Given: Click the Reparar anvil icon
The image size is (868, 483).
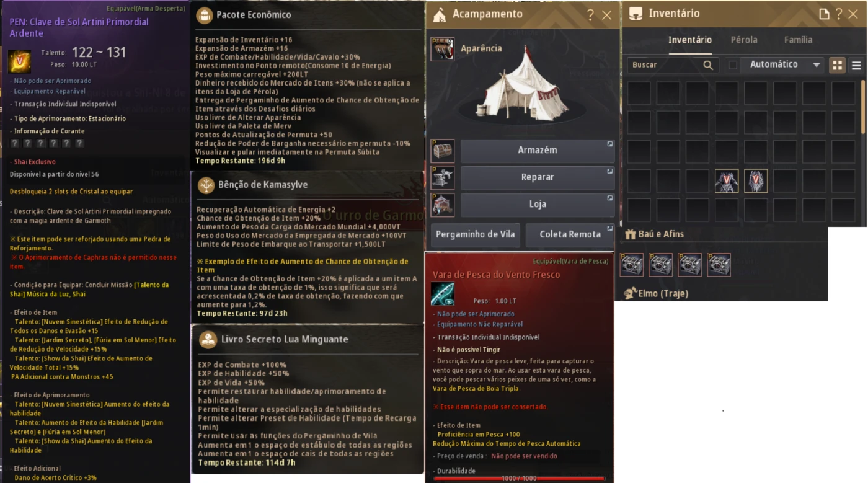Looking at the screenshot, I should pos(443,177).
